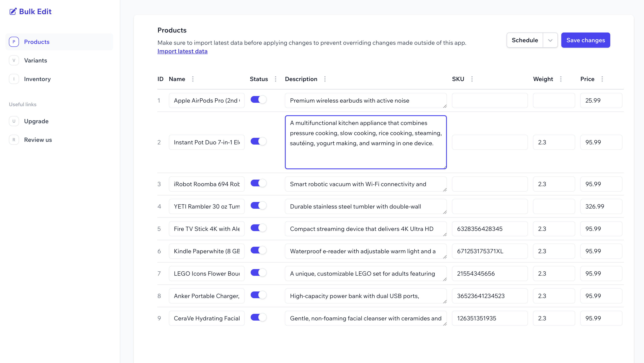Viewport: 644px width, 363px height.
Task: Click the Inventory I badge icon
Action: coord(14,79)
